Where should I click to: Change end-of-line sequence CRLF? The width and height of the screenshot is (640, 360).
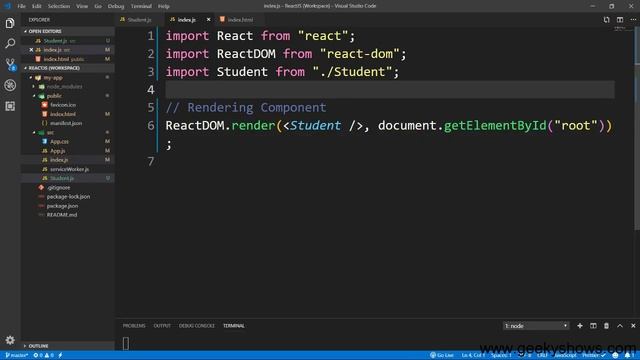point(542,356)
